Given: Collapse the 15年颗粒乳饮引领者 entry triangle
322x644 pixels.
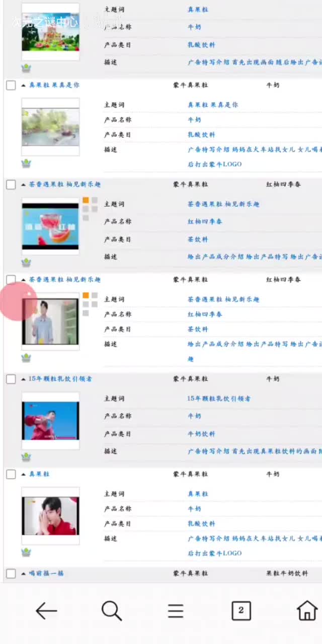Looking at the screenshot, I should pos(24,379).
